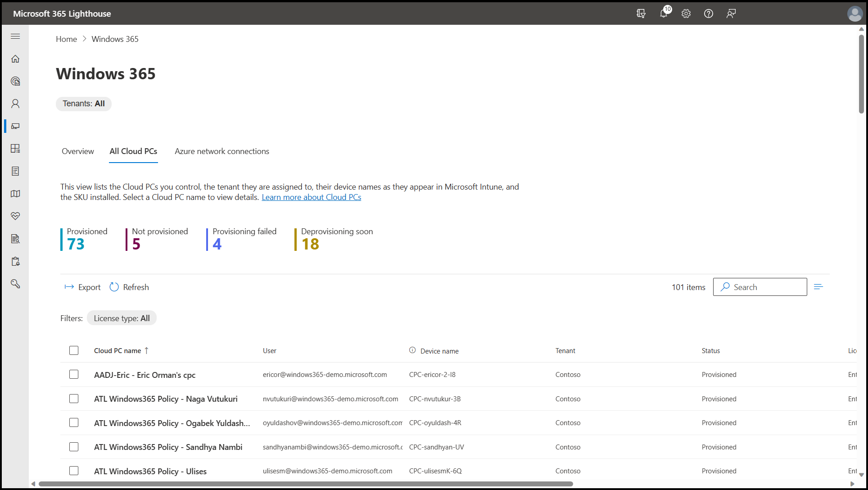
Task: Open ATL Windows365 Policy - Ulises
Action: click(150, 471)
